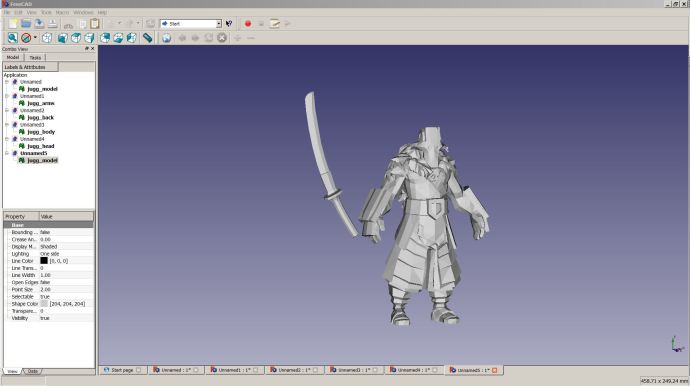Select jugg_body in the model tree
The height and width of the screenshot is (386, 690).
[x=41, y=132]
